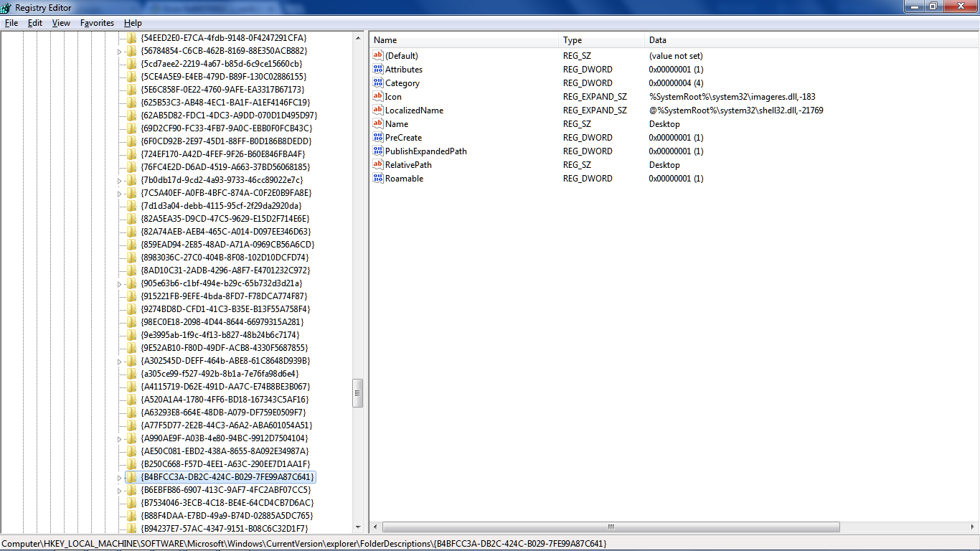Expand the {A302545D-DEFF-464b-ABE8-61C8648D939B} key
Image resolution: width=980 pixels, height=551 pixels.
click(x=120, y=361)
